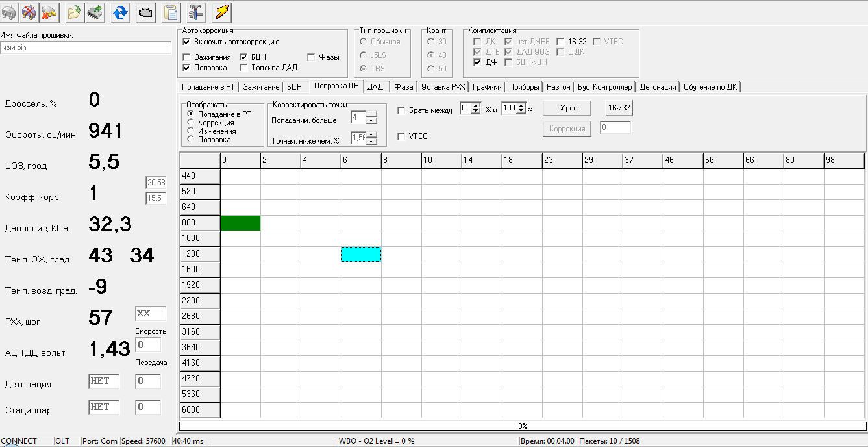Screen dimensions: 868x447
Task: Open the 'Обучение по ДК' tab
Action: pos(710,87)
